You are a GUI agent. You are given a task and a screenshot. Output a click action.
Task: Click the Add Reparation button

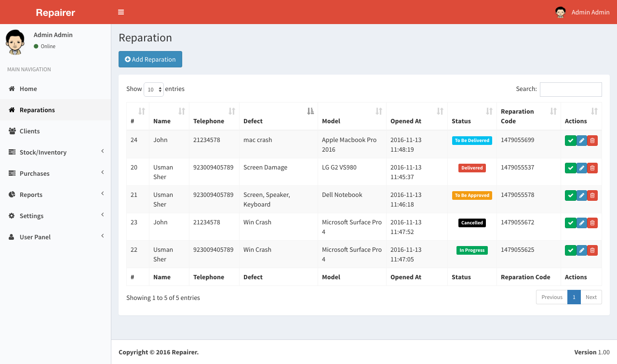150,59
